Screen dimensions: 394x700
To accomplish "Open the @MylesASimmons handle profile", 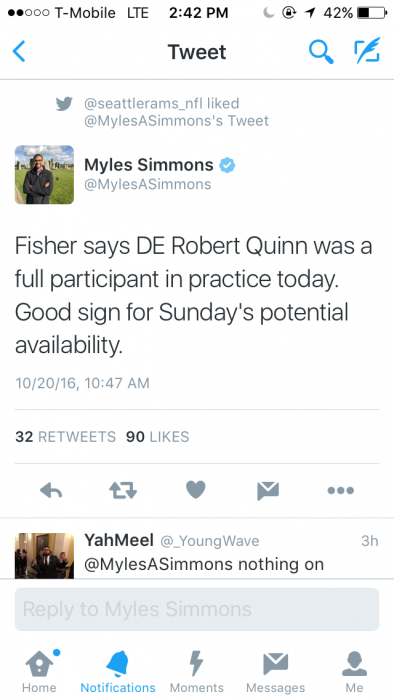I will click(x=148, y=184).
